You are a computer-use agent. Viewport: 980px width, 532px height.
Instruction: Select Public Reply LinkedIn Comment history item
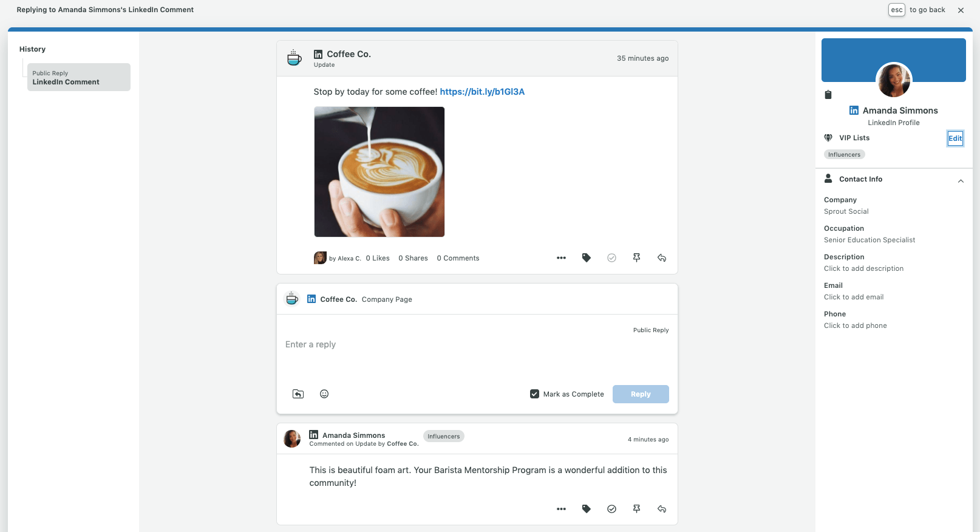click(79, 77)
